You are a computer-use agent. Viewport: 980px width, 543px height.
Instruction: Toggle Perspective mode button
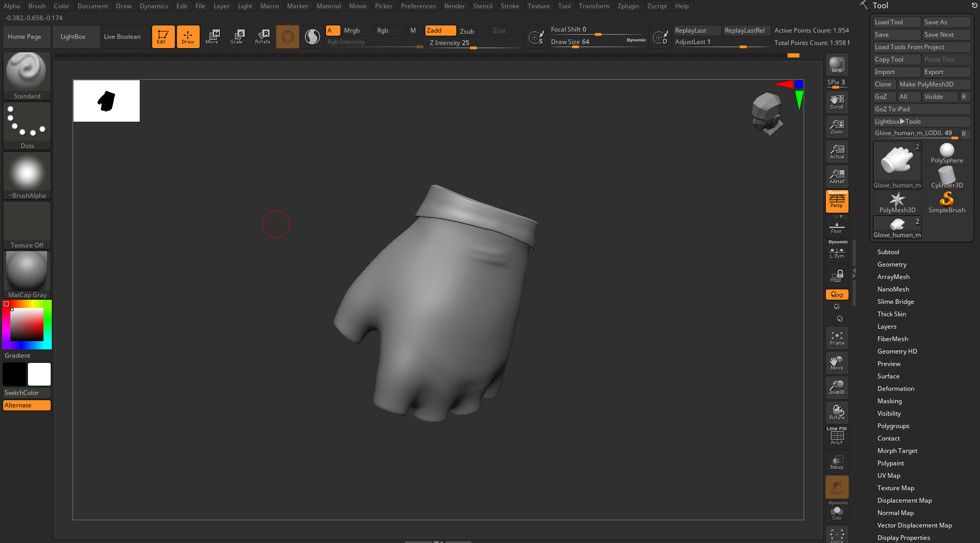(837, 201)
